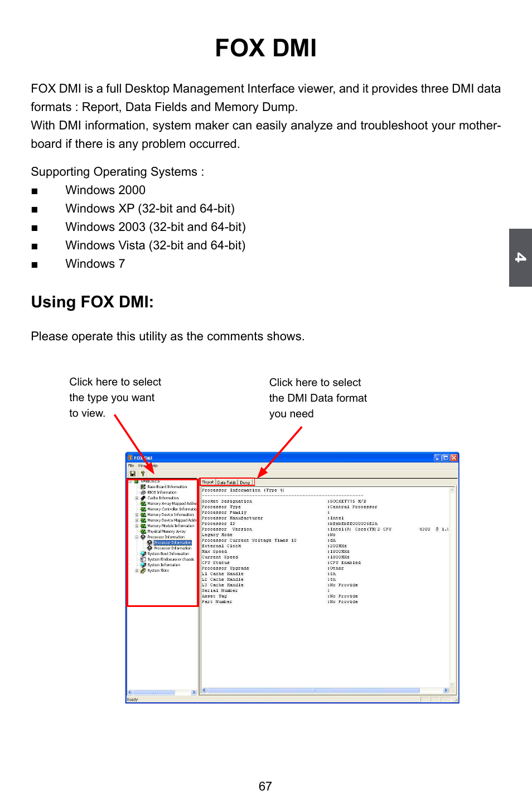The height and width of the screenshot is (810, 532).
Task: Click the 'Legacy Mode' report line
Action: (217, 535)
